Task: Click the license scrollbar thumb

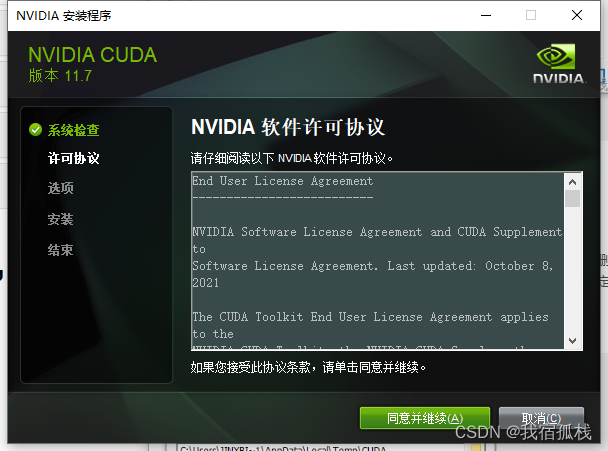Action: pos(572,199)
